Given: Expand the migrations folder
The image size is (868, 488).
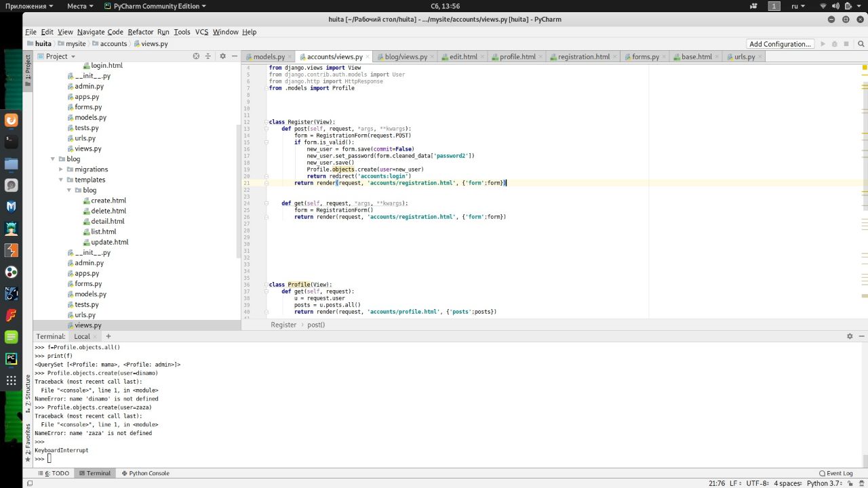Looking at the screenshot, I should click(x=61, y=169).
